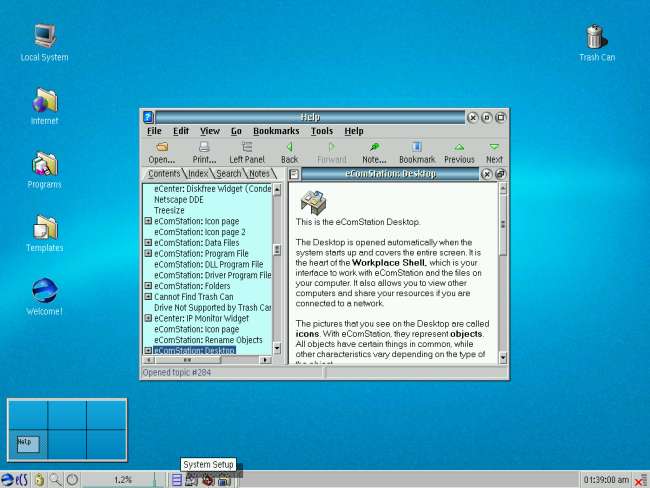Expand the eCenter: IP Monitor Widget node

click(149, 318)
